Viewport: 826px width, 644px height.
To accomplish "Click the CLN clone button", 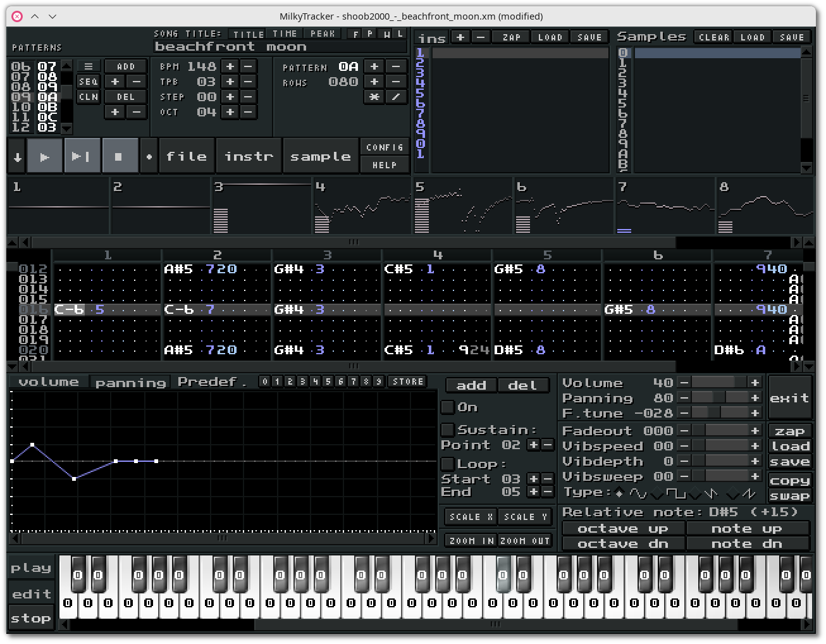I will click(x=89, y=97).
